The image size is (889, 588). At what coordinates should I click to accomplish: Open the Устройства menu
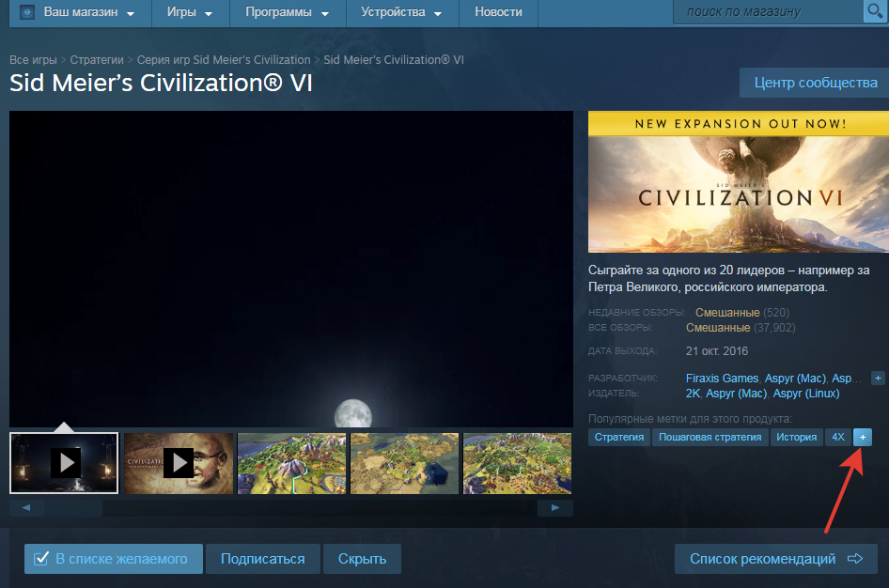pos(400,12)
